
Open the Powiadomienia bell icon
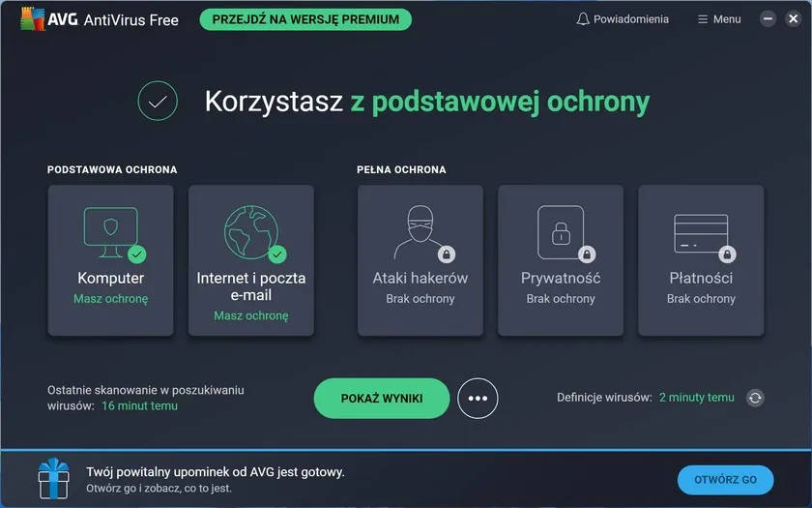point(583,19)
